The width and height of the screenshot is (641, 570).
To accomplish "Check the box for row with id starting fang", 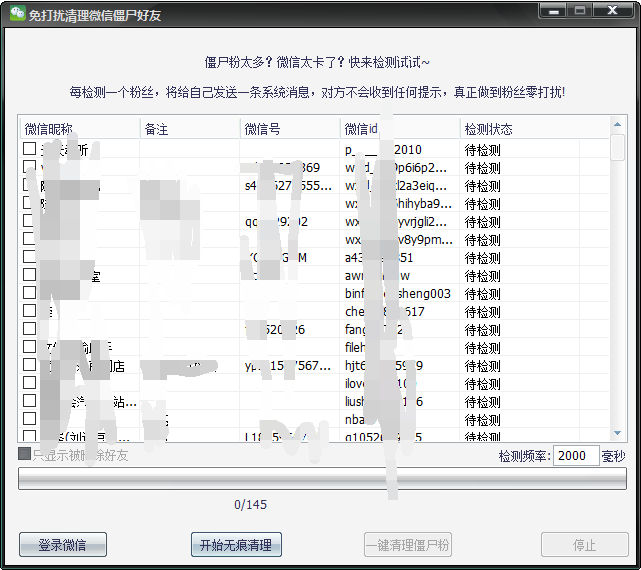I will [x=29, y=328].
